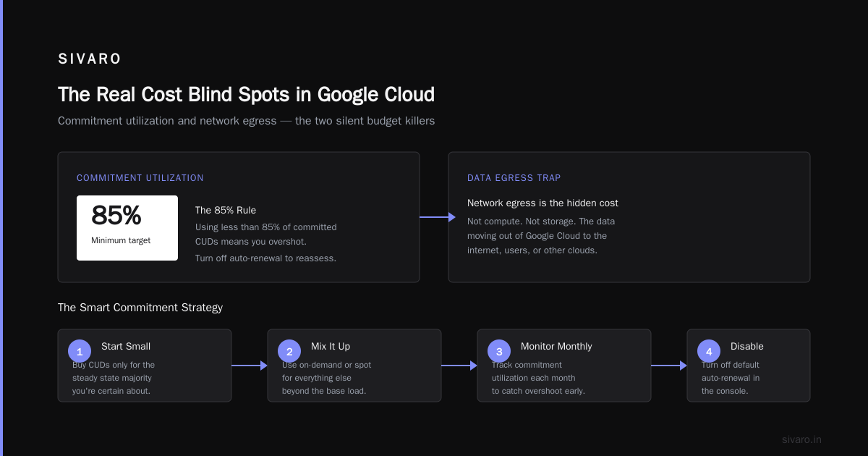Click the 'Use on-demand or spot' description
Screen dimensions: 868x456
pyautogui.click(x=326, y=378)
